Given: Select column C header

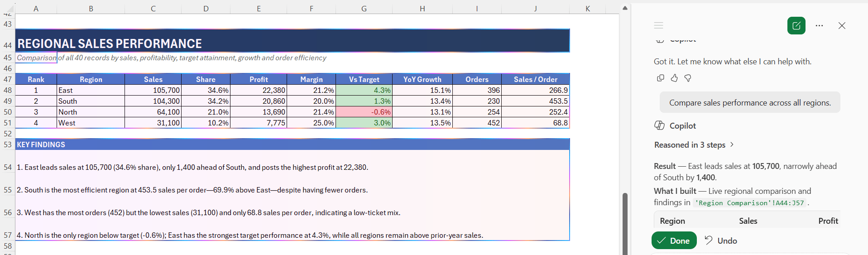Looking at the screenshot, I should (153, 8).
